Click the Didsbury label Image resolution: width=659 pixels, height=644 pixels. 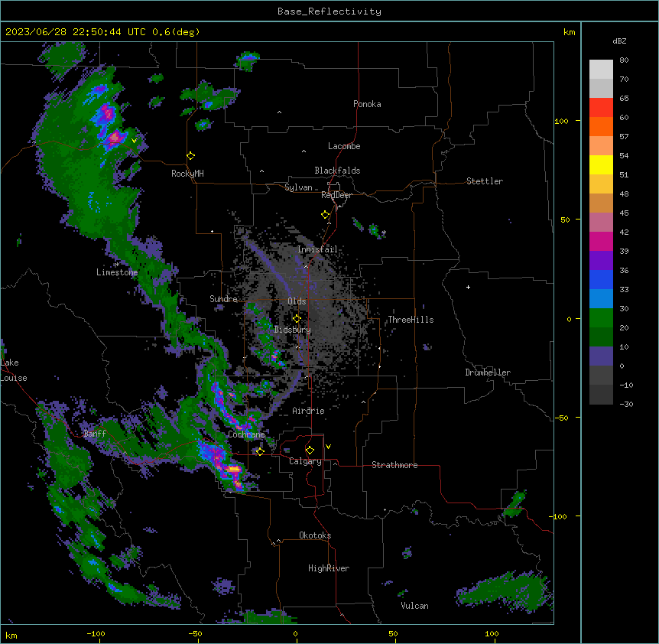tap(293, 330)
